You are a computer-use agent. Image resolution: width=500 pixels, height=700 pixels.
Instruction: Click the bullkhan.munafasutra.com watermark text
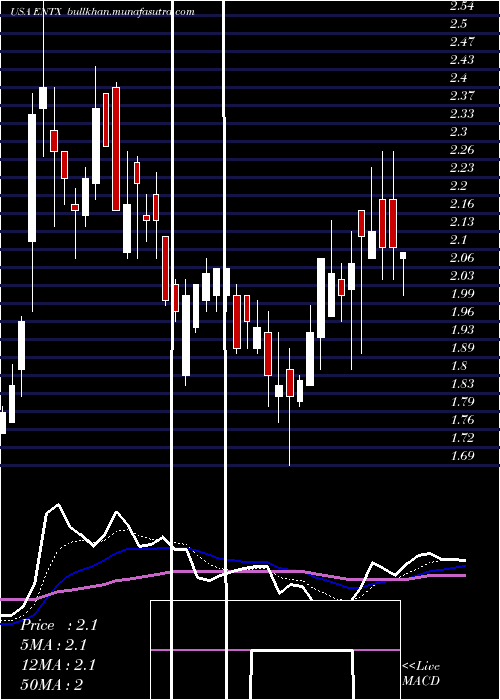point(131,12)
